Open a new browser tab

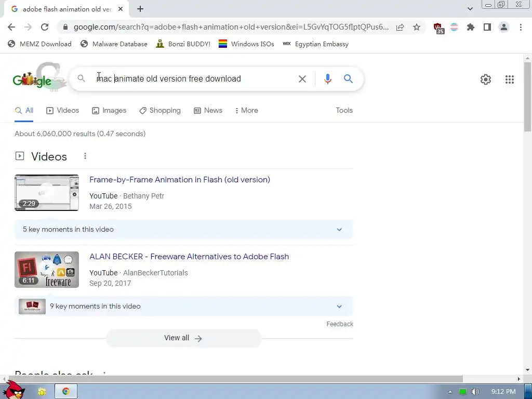tap(140, 9)
